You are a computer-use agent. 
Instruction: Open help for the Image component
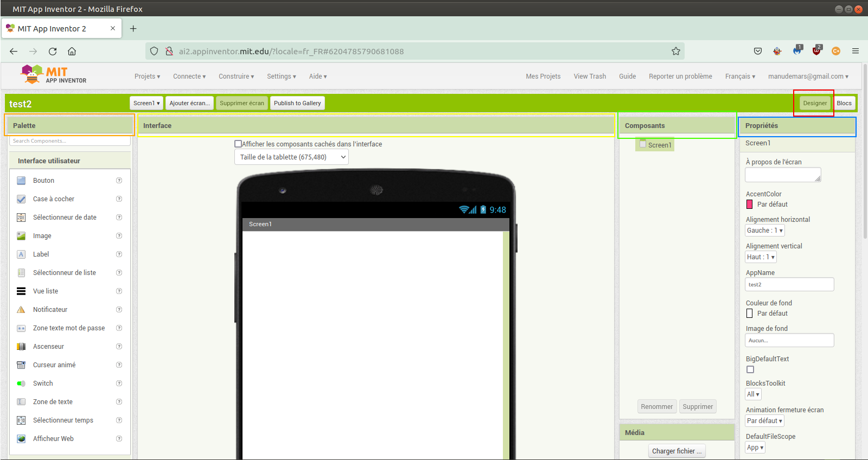119,236
